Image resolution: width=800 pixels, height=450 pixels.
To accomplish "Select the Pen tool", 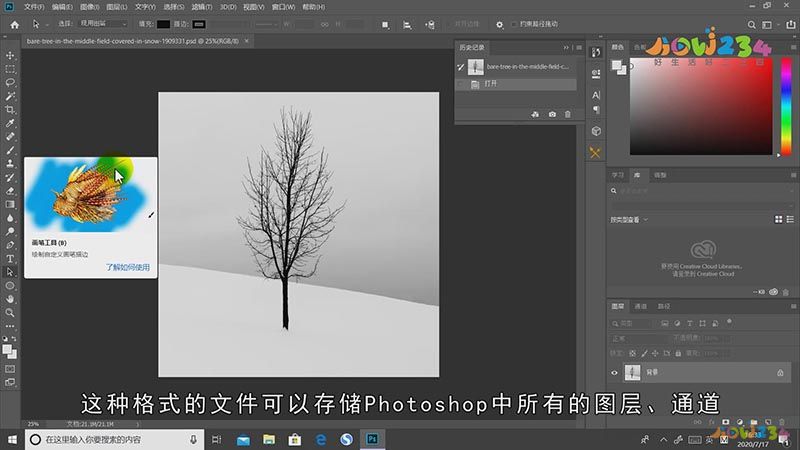I will (10, 245).
